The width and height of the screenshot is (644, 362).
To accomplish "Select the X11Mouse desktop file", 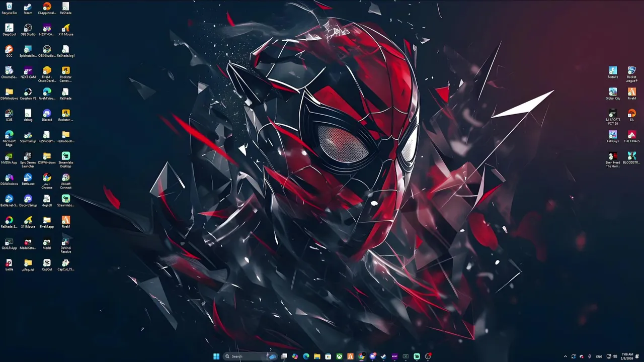I will tap(28, 222).
